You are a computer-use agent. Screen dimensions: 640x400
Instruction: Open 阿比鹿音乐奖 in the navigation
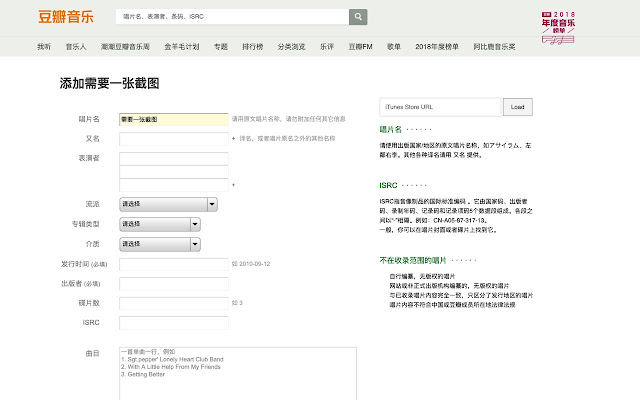(494, 47)
